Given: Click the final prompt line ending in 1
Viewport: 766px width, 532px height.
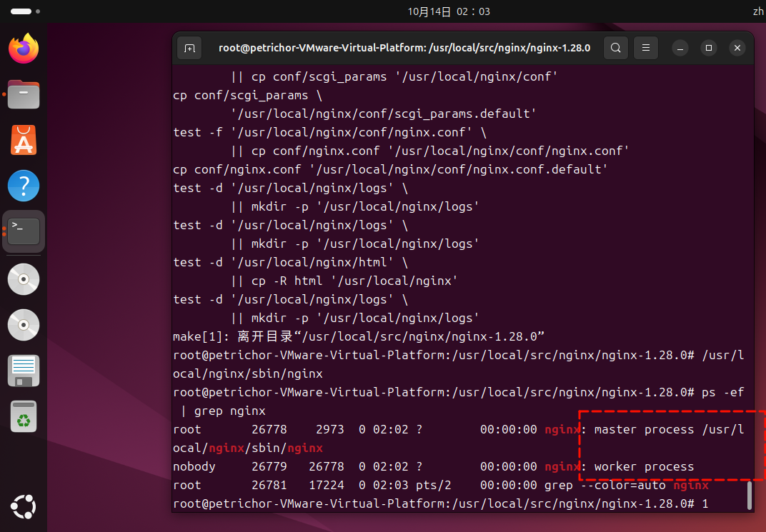Looking at the screenshot, I should (x=441, y=503).
